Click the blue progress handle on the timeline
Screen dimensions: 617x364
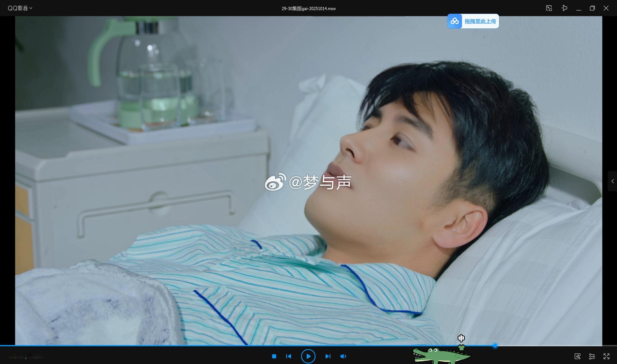(495, 345)
